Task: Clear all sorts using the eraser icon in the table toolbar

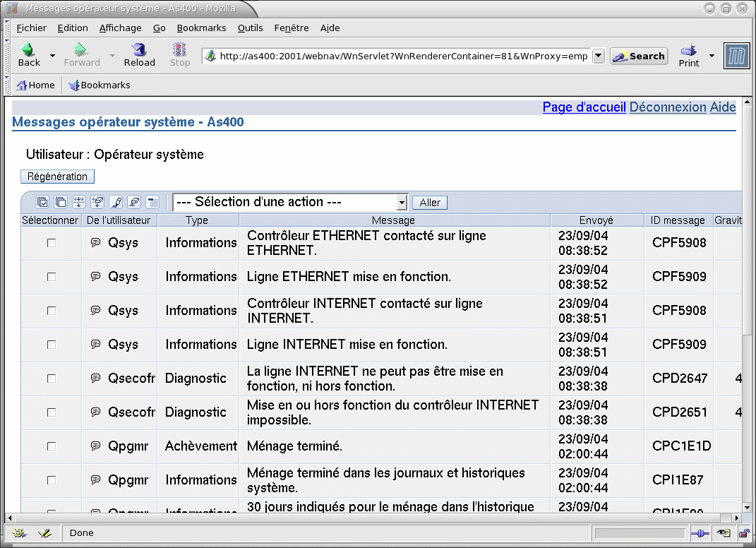Action: click(134, 202)
